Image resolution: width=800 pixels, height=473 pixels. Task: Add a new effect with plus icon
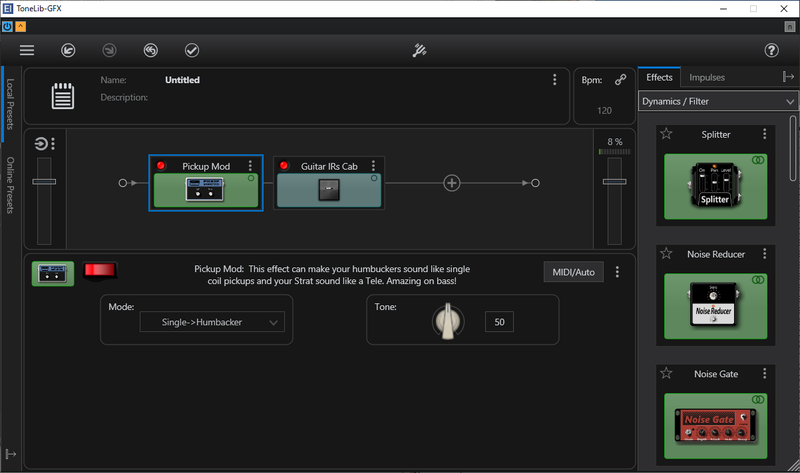click(x=452, y=183)
